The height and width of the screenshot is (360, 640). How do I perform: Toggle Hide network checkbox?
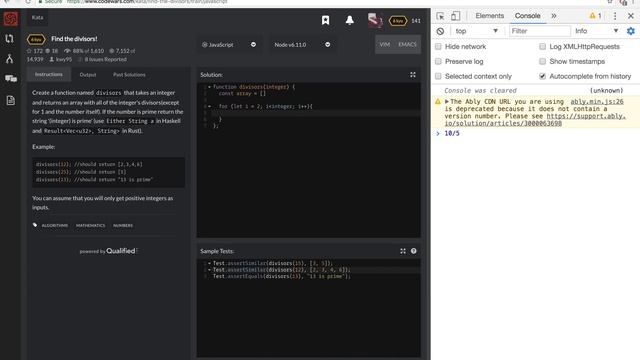tap(438, 47)
